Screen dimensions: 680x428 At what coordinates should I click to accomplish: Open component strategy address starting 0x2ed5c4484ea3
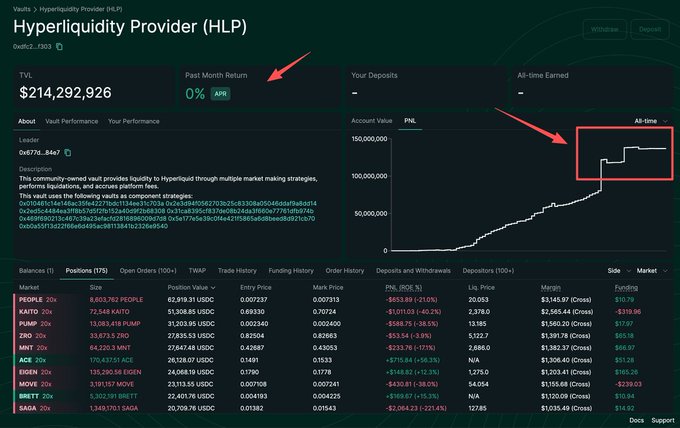(92, 211)
